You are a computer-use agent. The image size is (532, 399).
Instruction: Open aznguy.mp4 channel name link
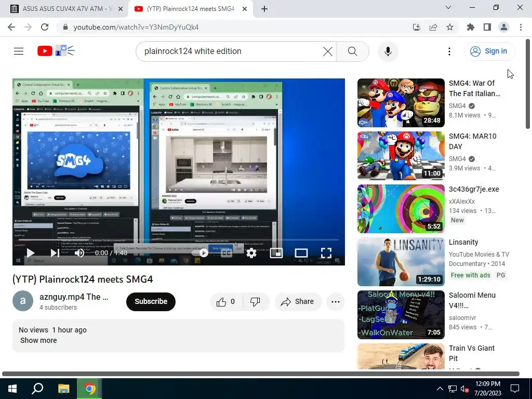click(x=74, y=297)
